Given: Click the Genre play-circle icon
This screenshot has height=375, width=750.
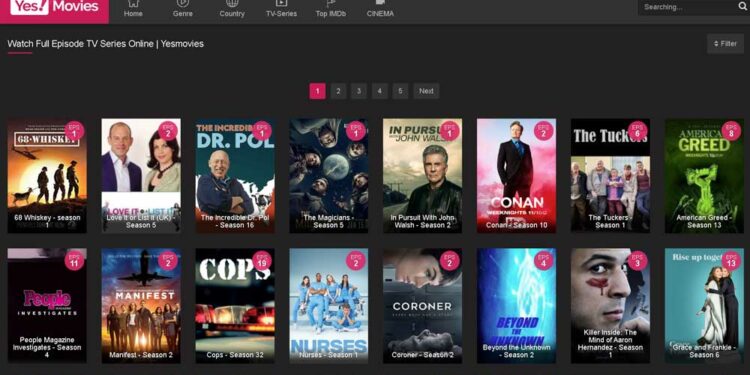Looking at the screenshot, I should [x=182, y=3].
